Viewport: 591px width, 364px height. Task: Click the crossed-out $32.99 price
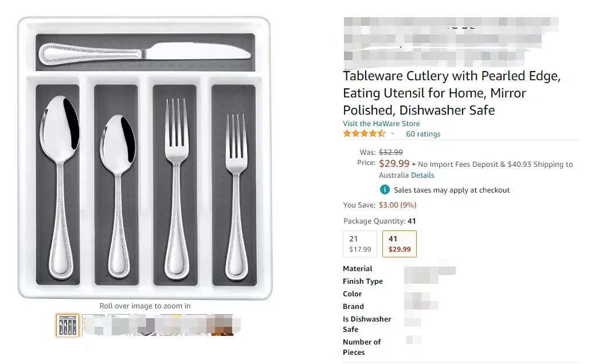click(x=390, y=152)
